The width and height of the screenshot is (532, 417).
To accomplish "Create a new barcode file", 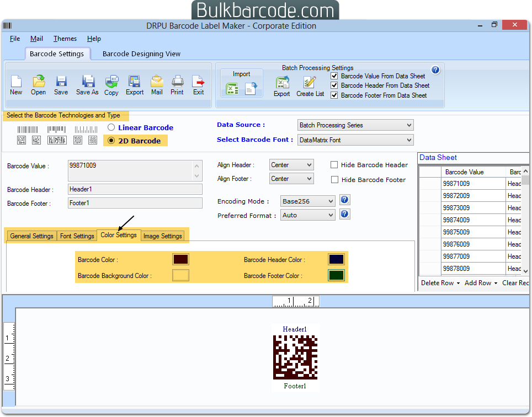I will (16, 81).
